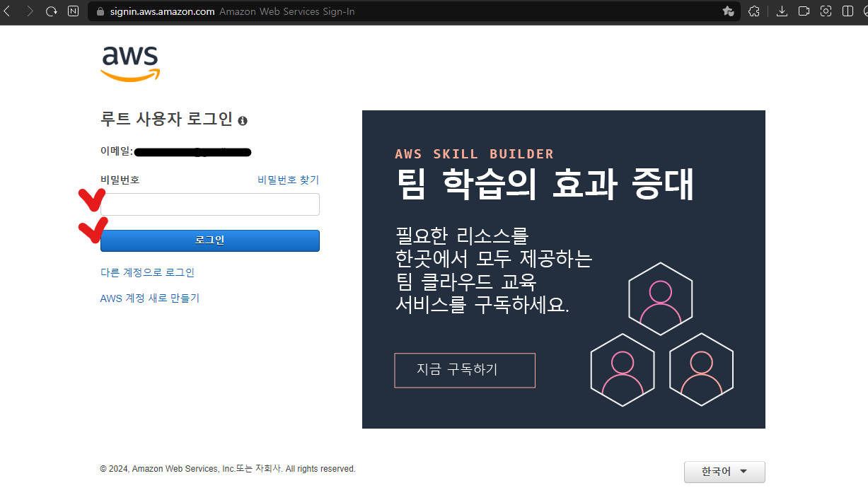The height and width of the screenshot is (488, 868).
Task: Open the 비밀번호 찾기 link
Action: point(289,180)
